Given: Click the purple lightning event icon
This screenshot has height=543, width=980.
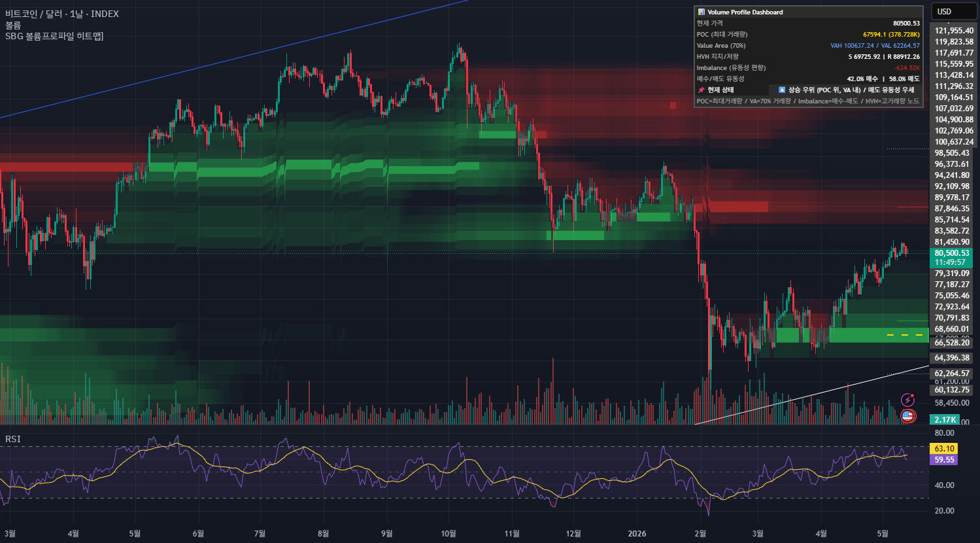Looking at the screenshot, I should pos(907,400).
